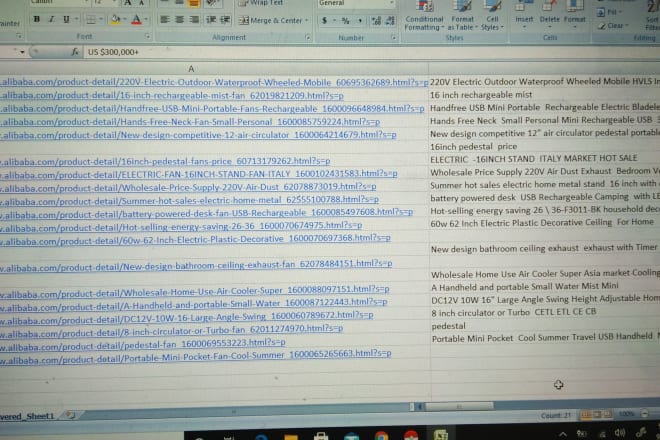The image size is (660, 440).
Task: Increase indent
Action: click(225, 20)
